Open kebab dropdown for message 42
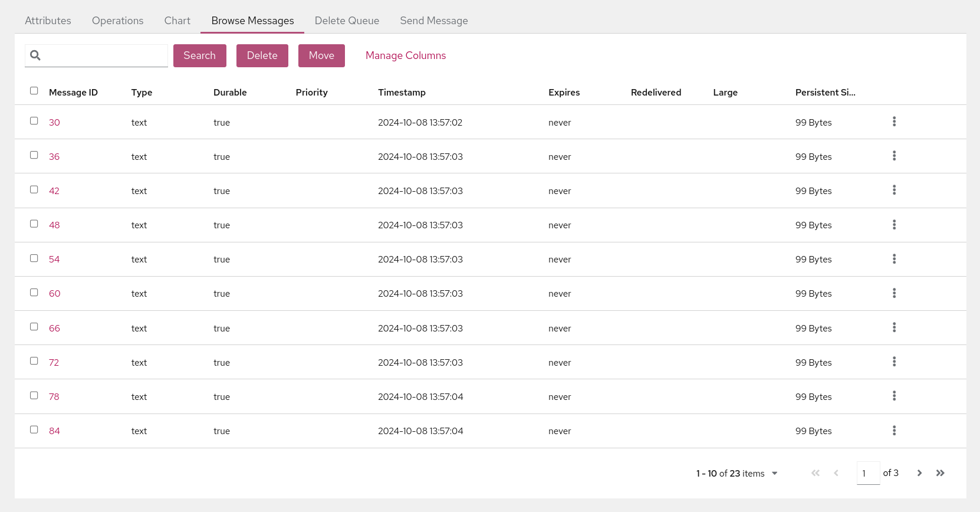This screenshot has width=980, height=512. click(x=894, y=190)
